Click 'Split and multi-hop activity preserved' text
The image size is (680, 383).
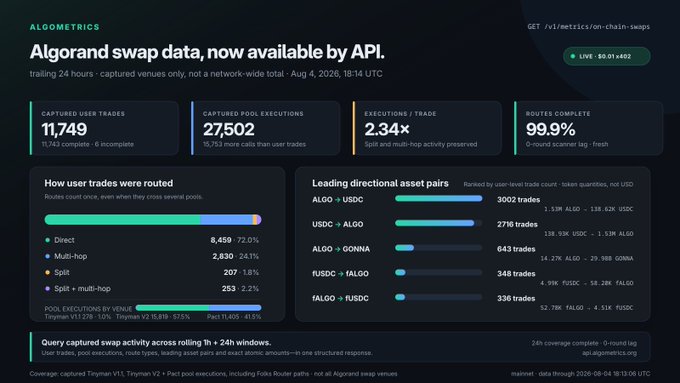421,144
